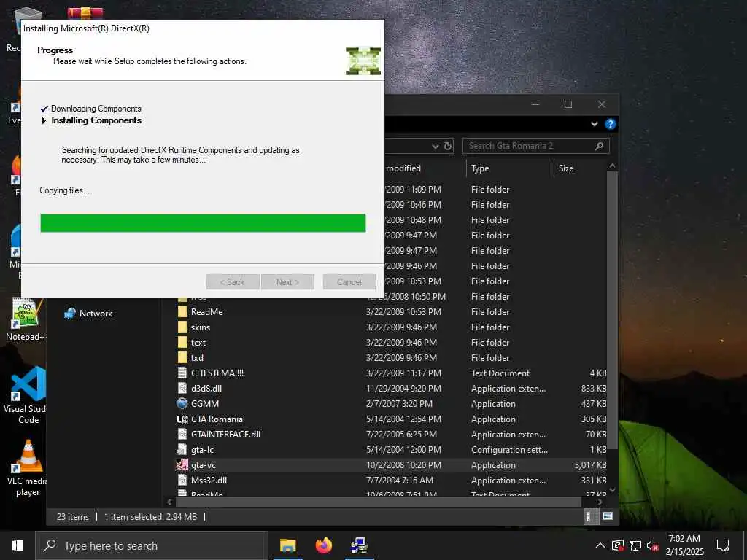Screen dimensions: 747x560
Task: Click the d3d8.dll file icon
Action: pos(182,388)
